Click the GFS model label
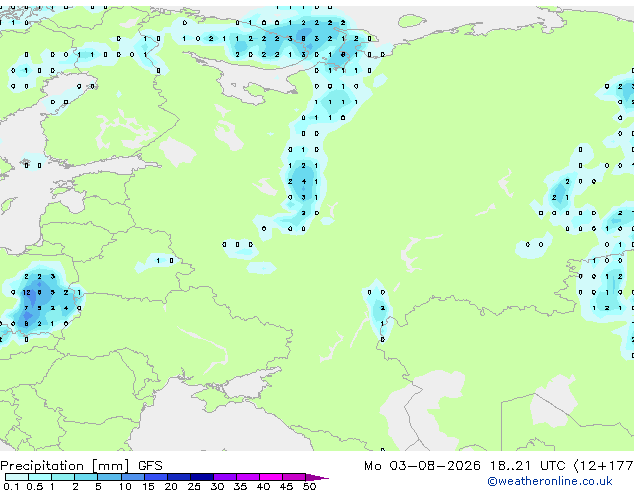 coord(150,466)
